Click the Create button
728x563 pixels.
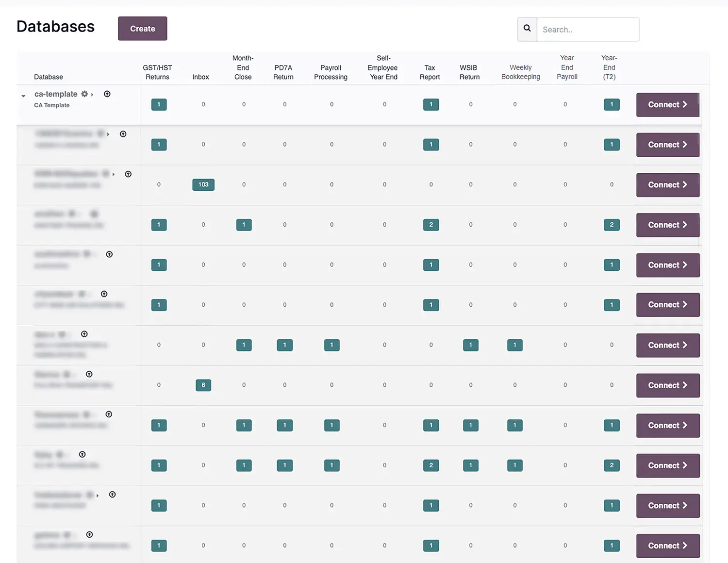(142, 28)
